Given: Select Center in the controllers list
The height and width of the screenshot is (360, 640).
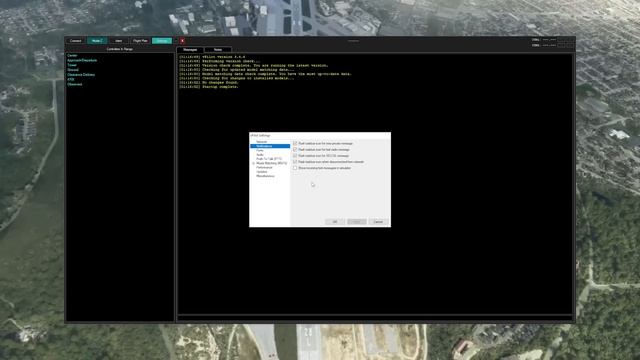Looking at the screenshot, I should click(x=72, y=55).
